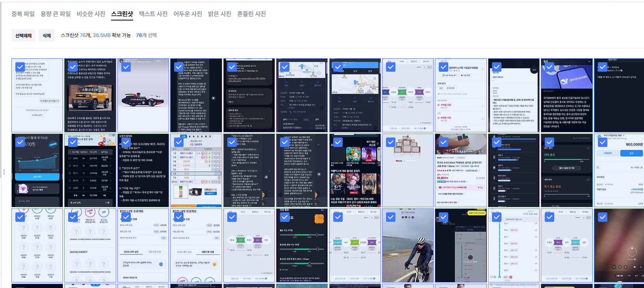Click the vertical dots handle on left edge
Screen dimensions: 644x288
(4, 172)
